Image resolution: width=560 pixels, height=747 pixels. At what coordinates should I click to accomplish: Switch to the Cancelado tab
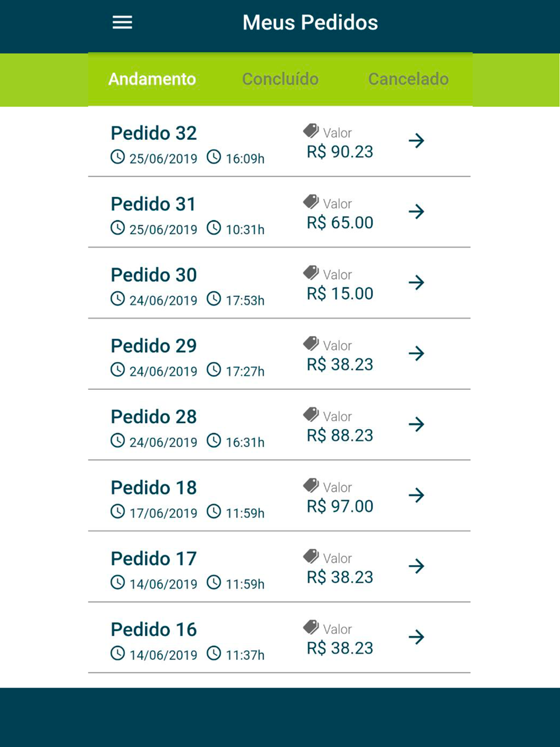tap(408, 79)
